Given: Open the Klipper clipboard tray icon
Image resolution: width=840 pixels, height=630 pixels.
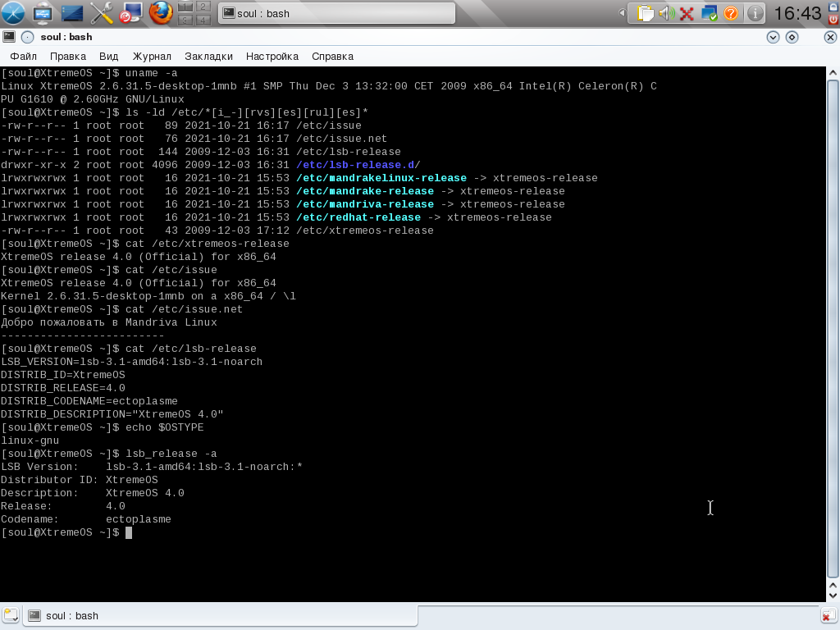Looking at the screenshot, I should coord(646,13).
